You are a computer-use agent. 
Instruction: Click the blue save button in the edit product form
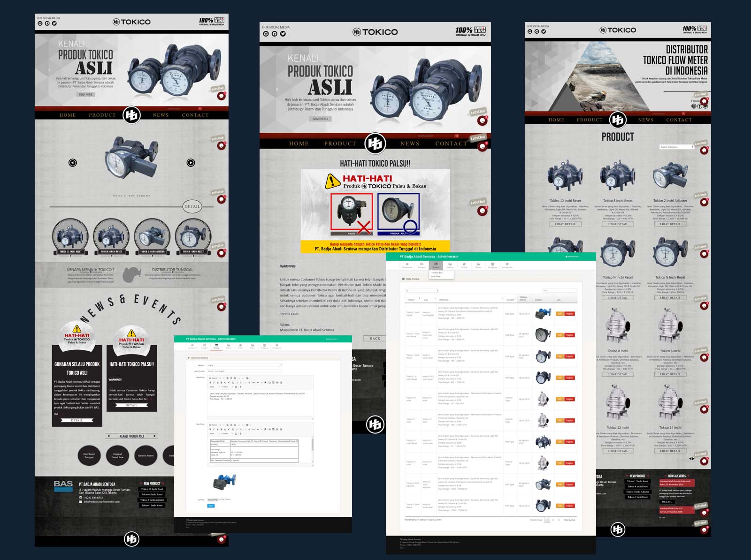coord(211,506)
